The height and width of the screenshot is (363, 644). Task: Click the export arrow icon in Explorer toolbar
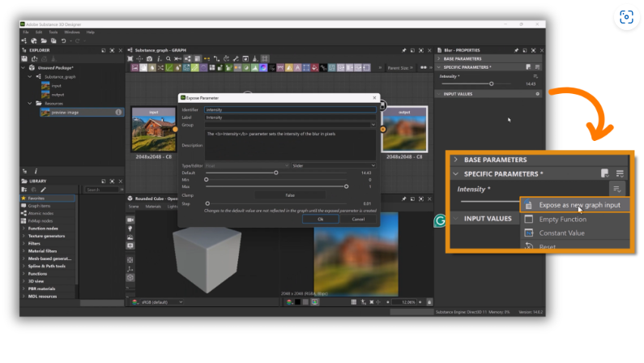35,59
